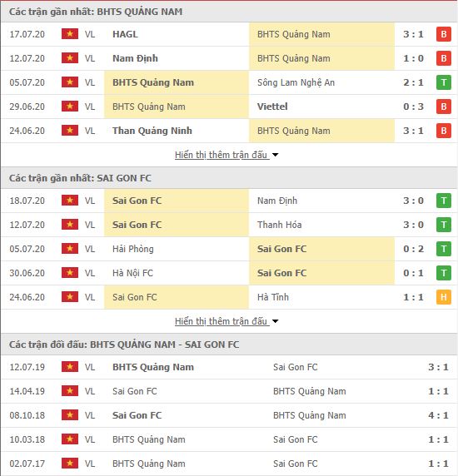The image size is (458, 476).
Task: Select Sông Lam Nghệ An team name
Action: [296, 82]
